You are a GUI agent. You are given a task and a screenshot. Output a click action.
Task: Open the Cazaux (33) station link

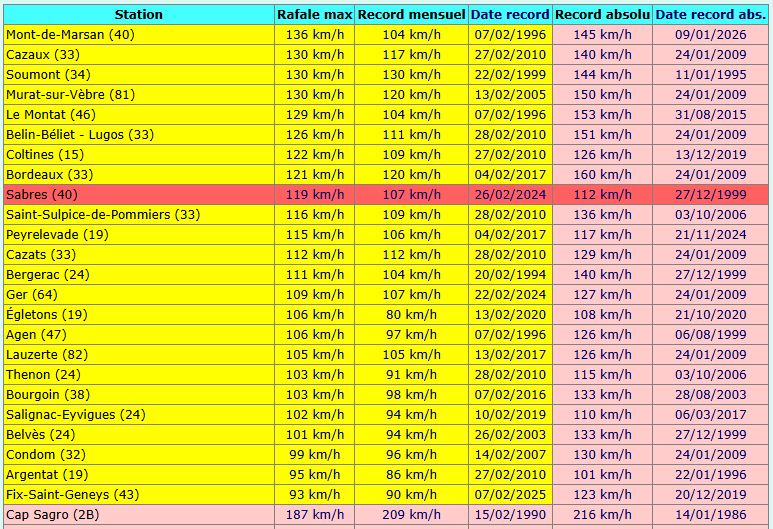[x=43, y=55]
